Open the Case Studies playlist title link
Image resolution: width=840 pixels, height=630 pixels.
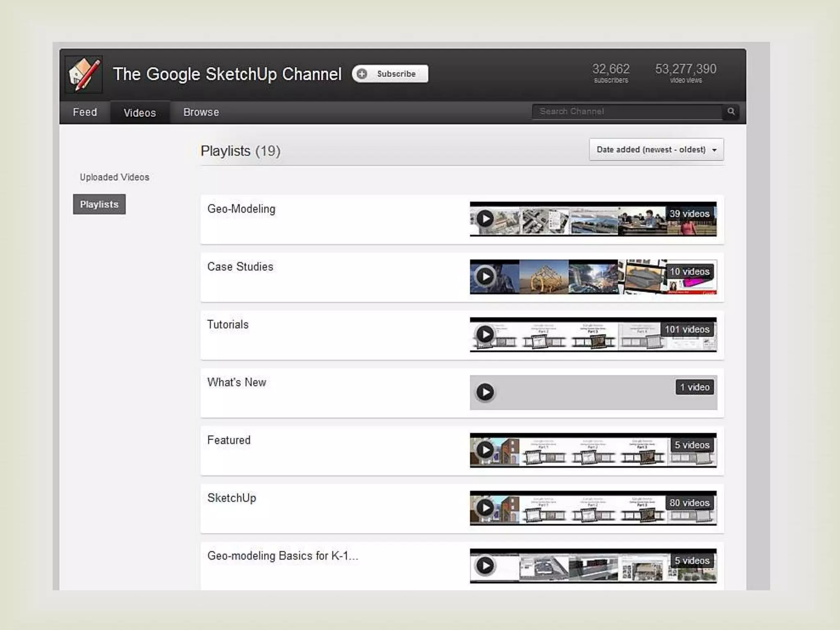240,267
